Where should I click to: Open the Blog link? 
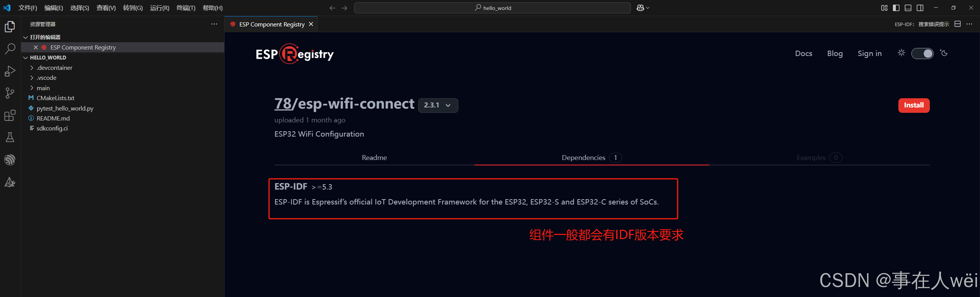(x=835, y=53)
